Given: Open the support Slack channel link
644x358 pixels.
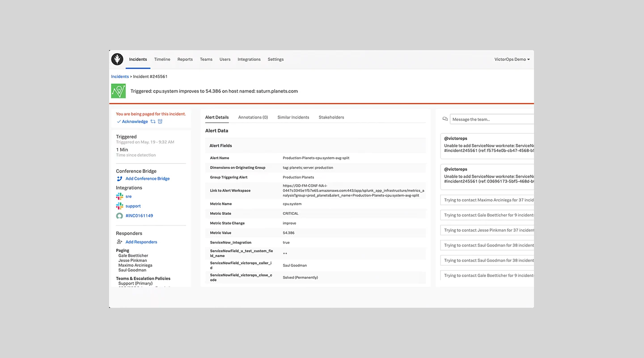Looking at the screenshot, I should 133,206.
